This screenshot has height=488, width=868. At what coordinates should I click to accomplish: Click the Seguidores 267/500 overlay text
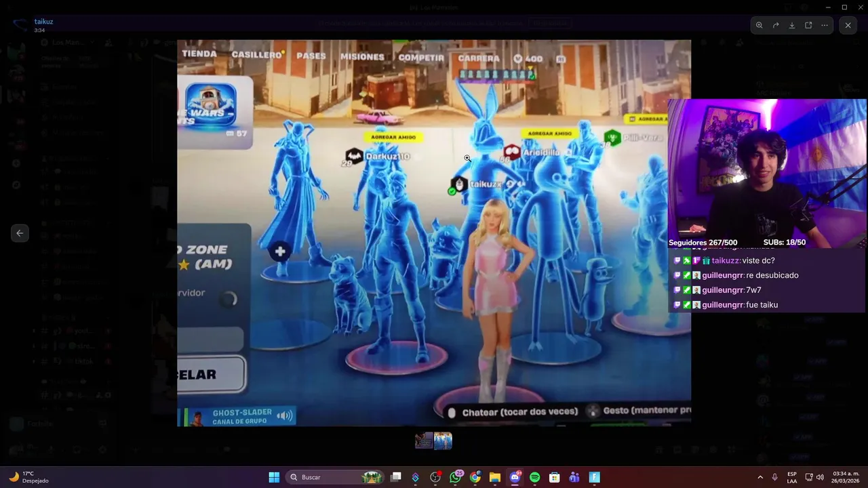coord(703,243)
